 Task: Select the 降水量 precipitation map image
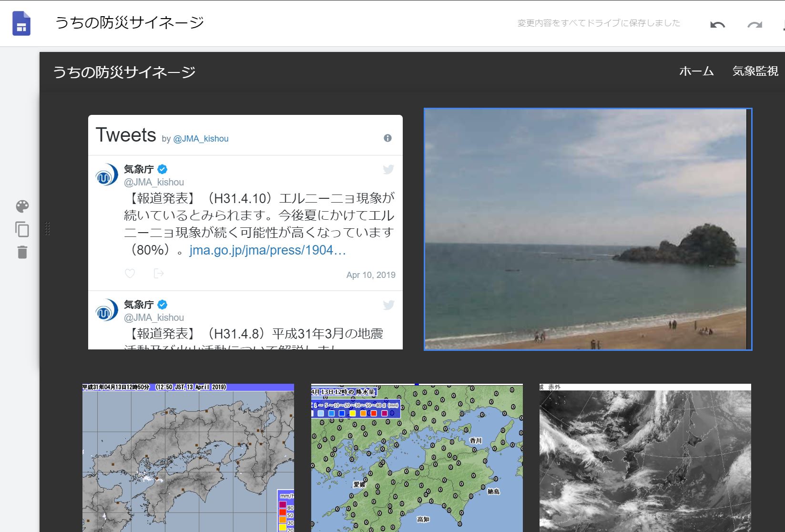click(417, 458)
